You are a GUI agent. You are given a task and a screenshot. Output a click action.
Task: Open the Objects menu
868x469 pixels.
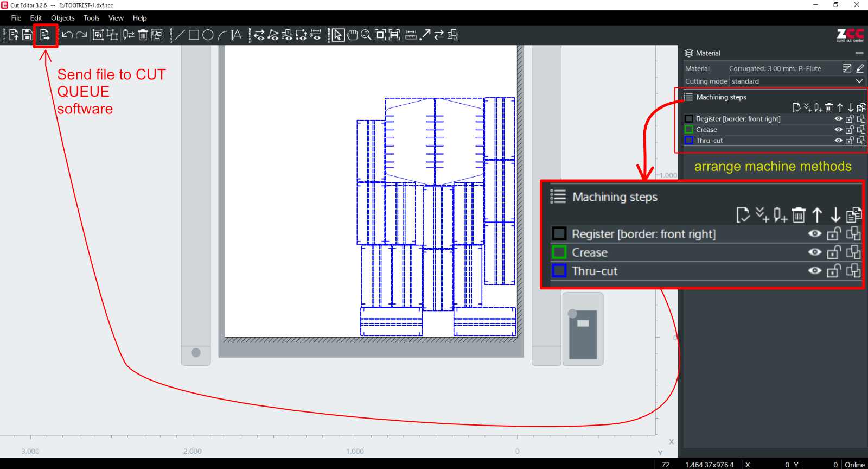[63, 18]
